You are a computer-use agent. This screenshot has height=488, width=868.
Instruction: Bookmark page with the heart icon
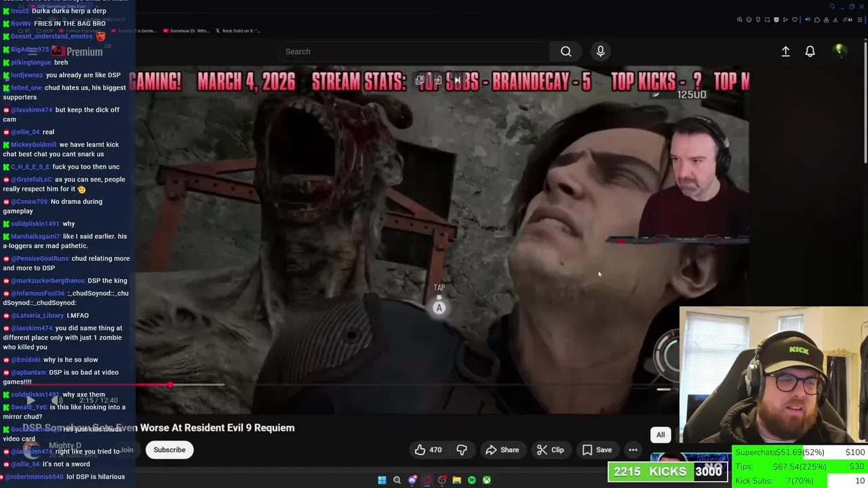795,20
